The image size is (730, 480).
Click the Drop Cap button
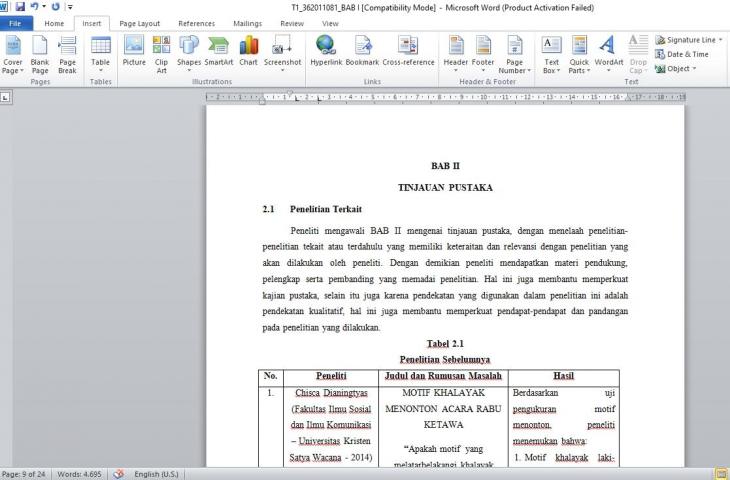(638, 54)
